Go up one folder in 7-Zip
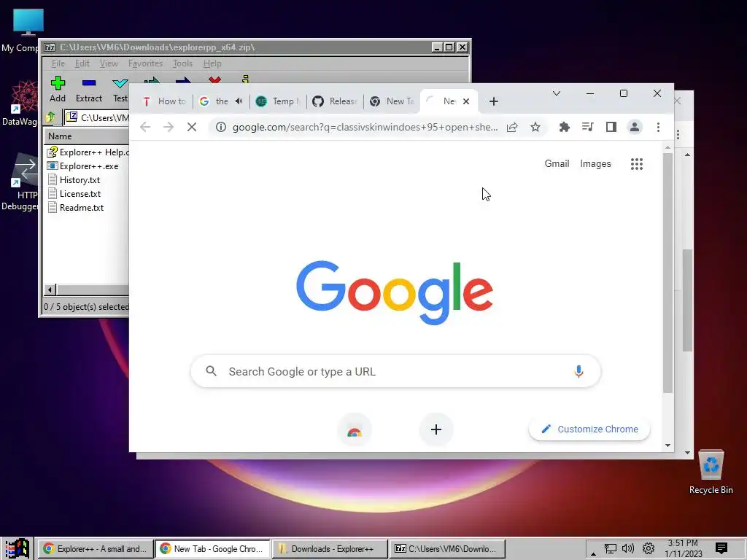747x560 pixels. coord(50,117)
